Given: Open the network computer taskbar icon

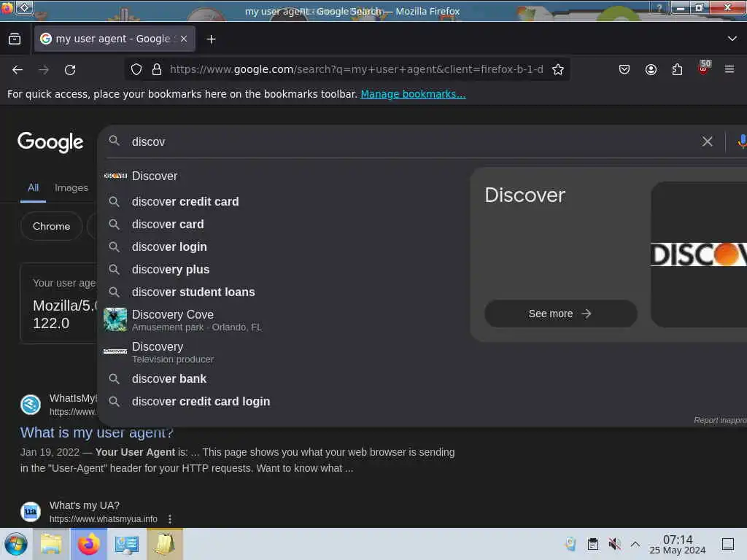Looking at the screenshot, I should (x=126, y=544).
